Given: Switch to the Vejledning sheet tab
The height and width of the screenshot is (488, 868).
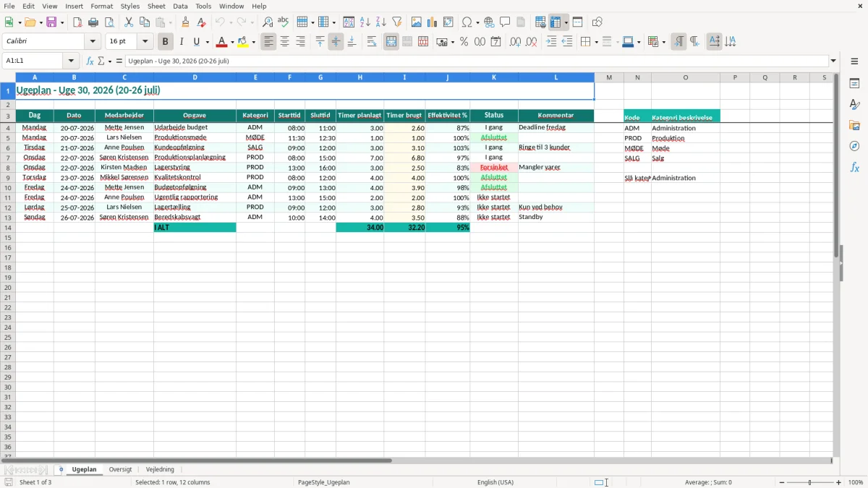Looking at the screenshot, I should 160,469.
